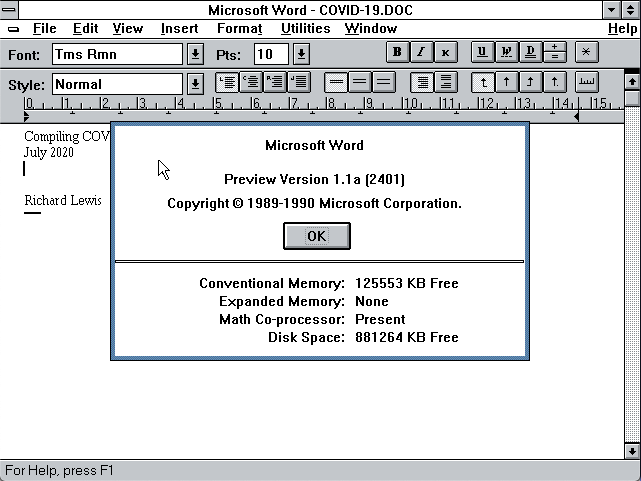Image resolution: width=641 pixels, height=481 pixels.
Task: Click the Pts field showing 10
Action: point(271,54)
